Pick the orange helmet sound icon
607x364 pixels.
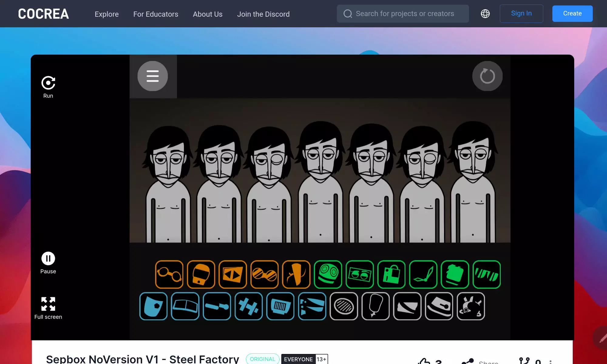[201, 275]
